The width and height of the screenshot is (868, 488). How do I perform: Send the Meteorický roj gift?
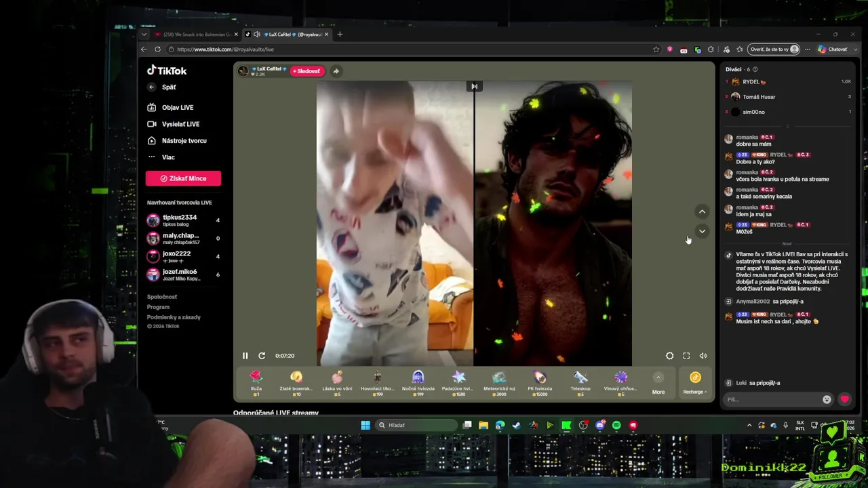499,383
